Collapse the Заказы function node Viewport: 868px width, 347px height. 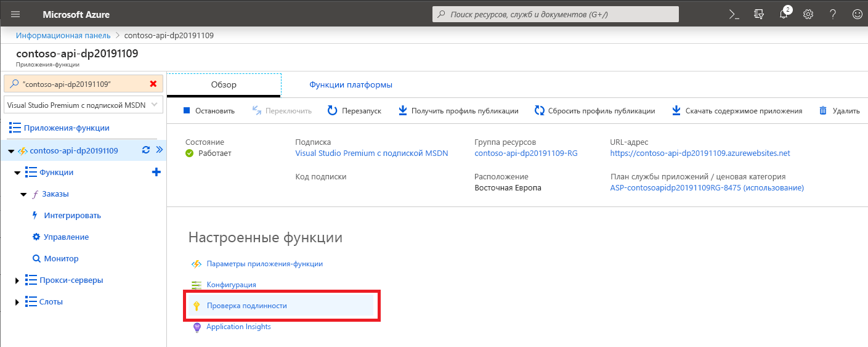tap(23, 195)
